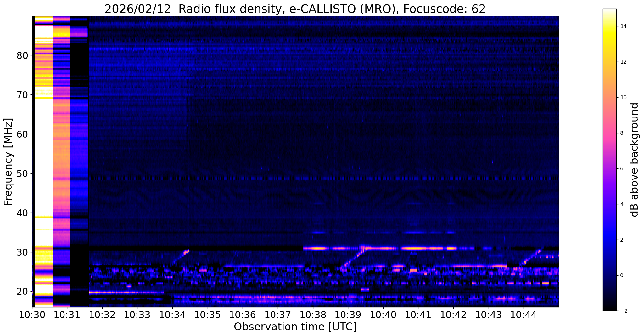Click the orange region of the colorbar near 10 dB
Viewport: 644px width, 336px height.
609,98
